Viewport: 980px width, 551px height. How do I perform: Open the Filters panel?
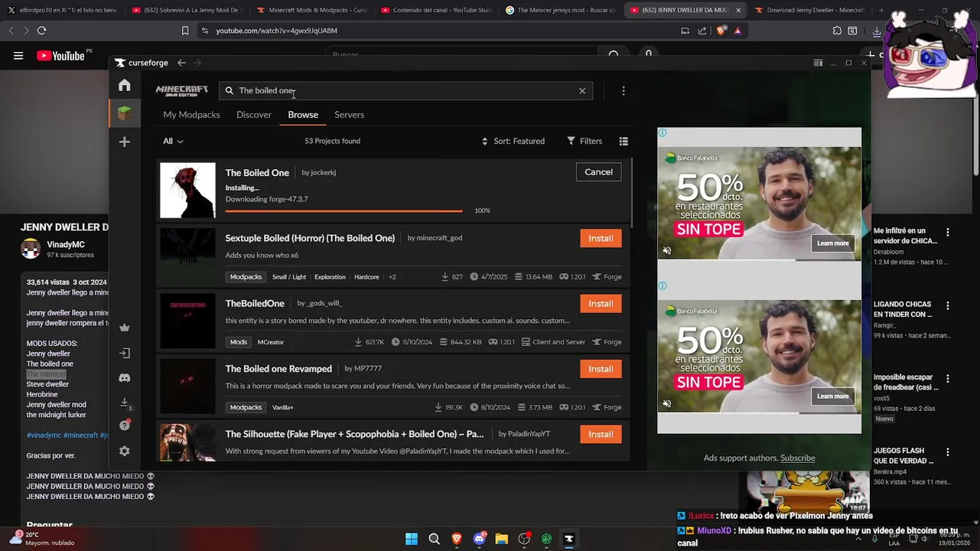click(584, 141)
